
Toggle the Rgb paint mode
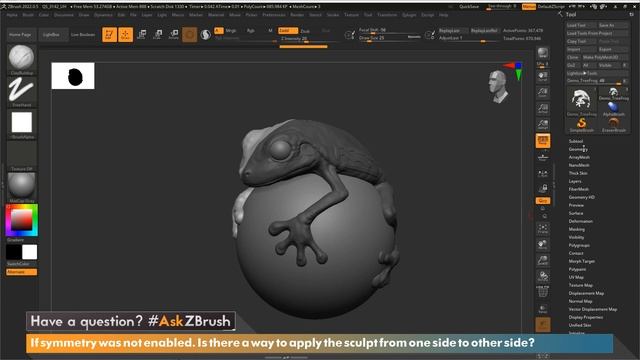click(251, 31)
